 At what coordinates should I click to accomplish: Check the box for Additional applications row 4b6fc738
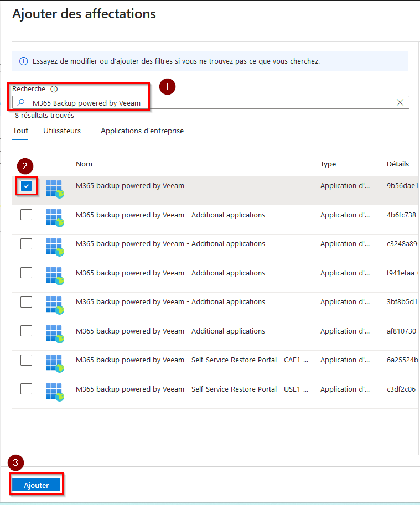26,215
